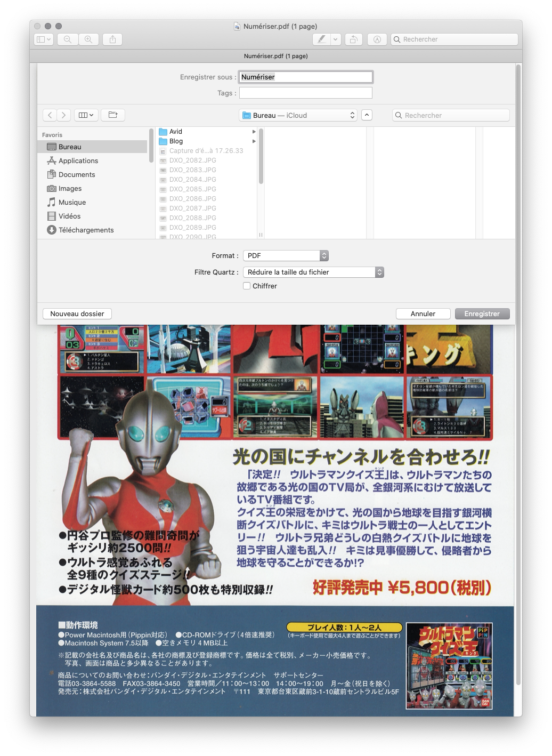This screenshot has width=552, height=756.
Task: Click the highlight pen tool icon
Action: 321,39
